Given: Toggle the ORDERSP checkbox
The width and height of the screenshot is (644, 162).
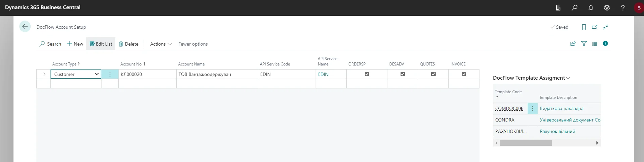Looking at the screenshot, I should coord(367,74).
